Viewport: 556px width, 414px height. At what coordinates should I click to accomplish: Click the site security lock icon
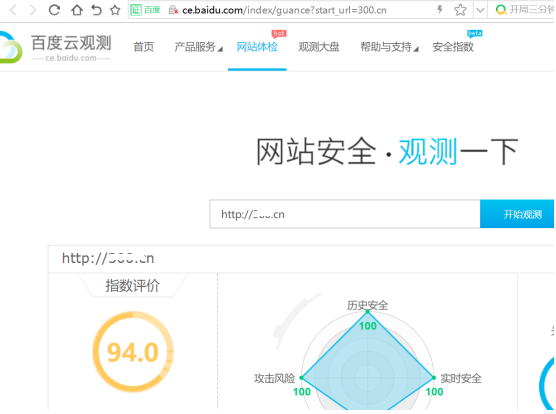click(173, 10)
